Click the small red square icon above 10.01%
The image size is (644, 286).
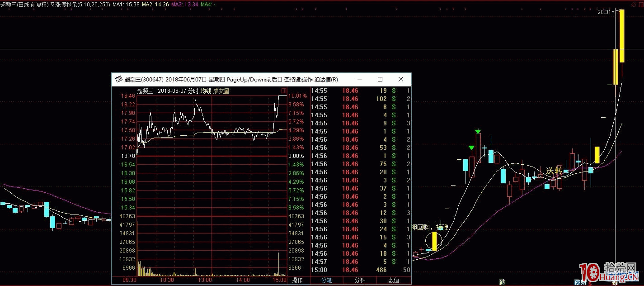pos(284,91)
